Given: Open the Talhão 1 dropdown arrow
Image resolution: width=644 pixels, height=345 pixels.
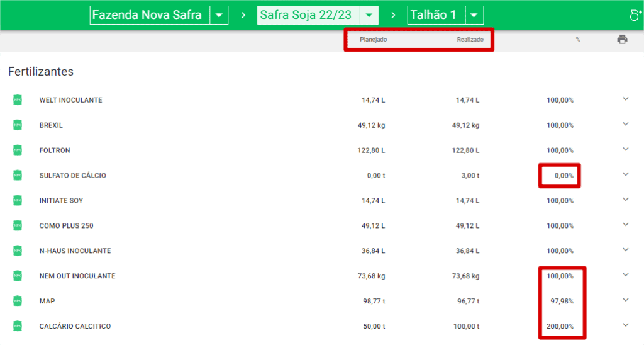Looking at the screenshot, I should click(x=475, y=15).
